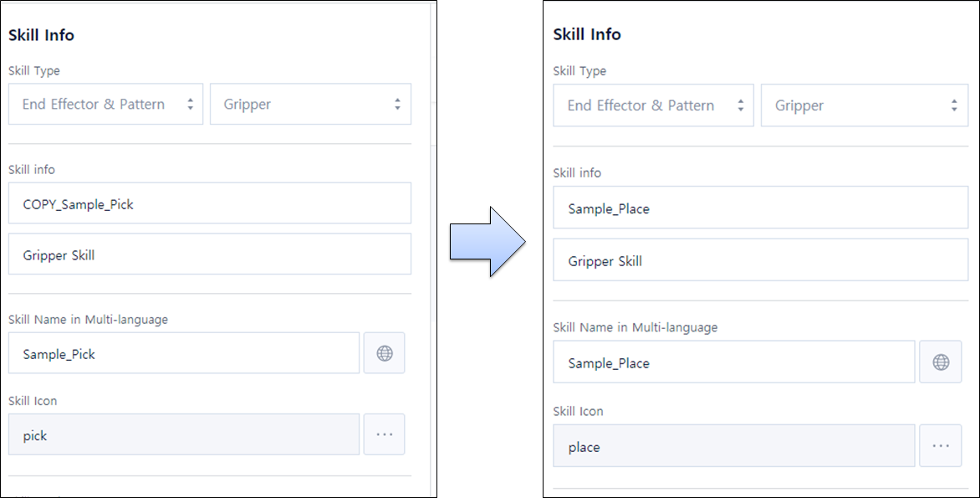Select Gripper Skill field beneath Sample_Place
This screenshot has width=980, height=498.
(x=760, y=260)
